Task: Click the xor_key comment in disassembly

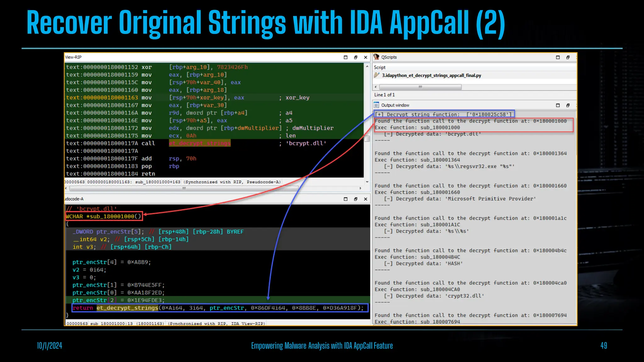Action: [x=297, y=98]
